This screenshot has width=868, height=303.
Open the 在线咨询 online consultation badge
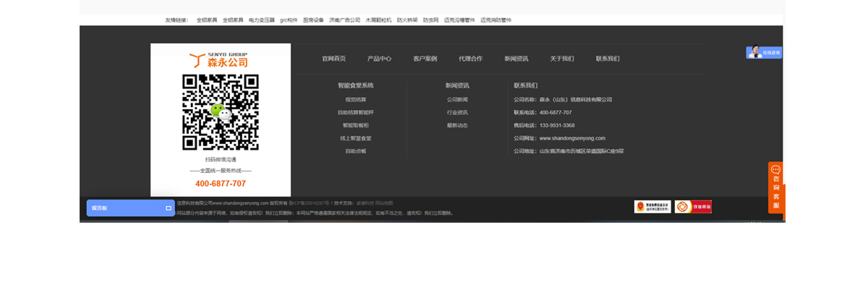pos(764,52)
